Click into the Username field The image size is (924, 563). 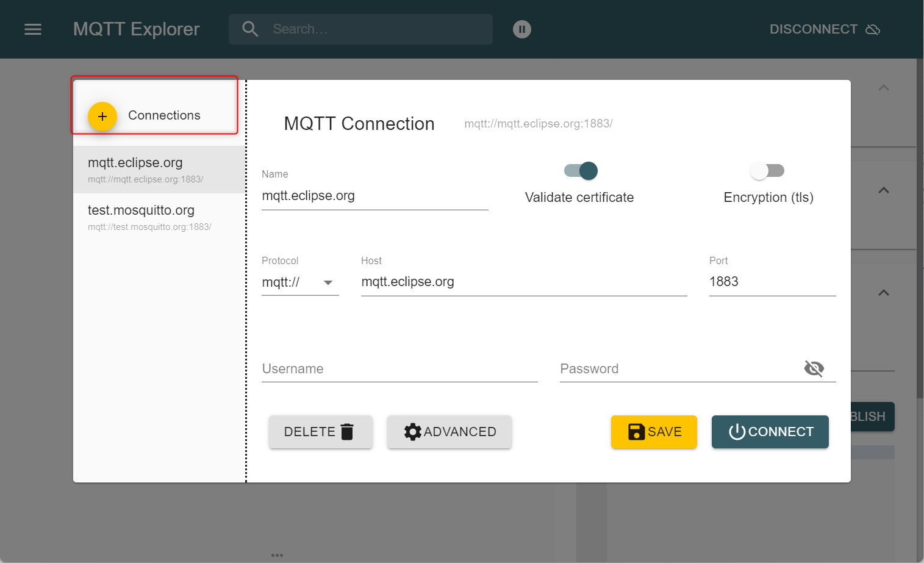pos(399,369)
